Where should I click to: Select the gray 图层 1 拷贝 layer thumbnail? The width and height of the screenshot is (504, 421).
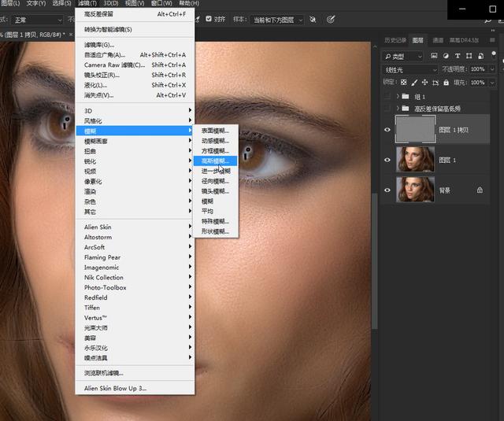coord(415,129)
